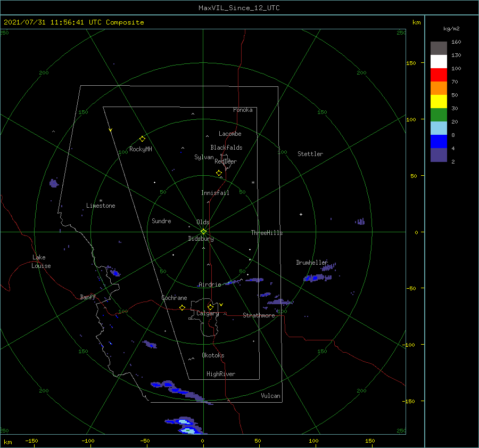This screenshot has height=448, width=479.
Task: Click the Blackfalds town label
Action: click(226, 148)
